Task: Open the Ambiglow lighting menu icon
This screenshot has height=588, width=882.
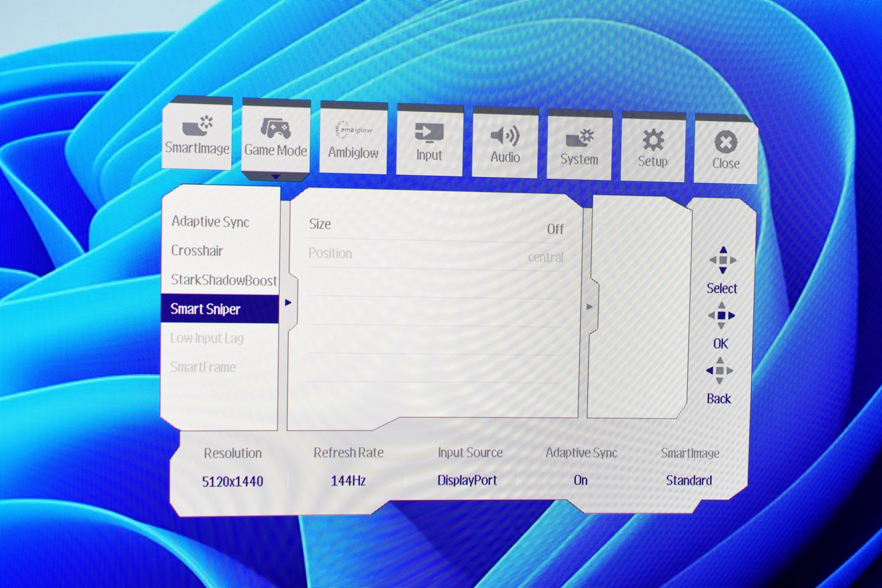Action: pos(353,129)
